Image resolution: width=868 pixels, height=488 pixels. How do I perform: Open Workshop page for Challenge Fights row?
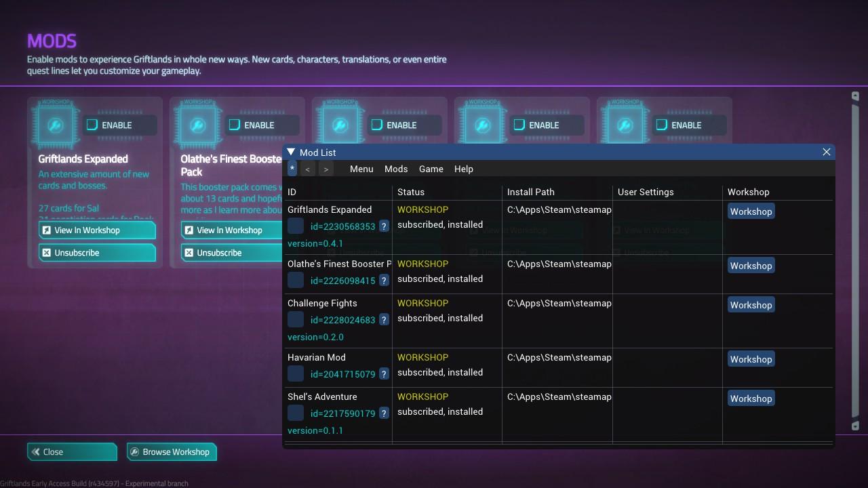[751, 305]
